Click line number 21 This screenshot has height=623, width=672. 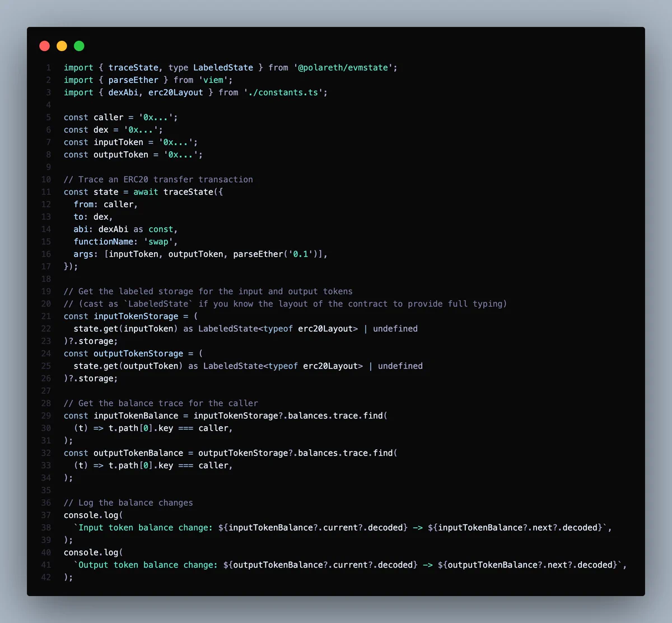click(46, 317)
